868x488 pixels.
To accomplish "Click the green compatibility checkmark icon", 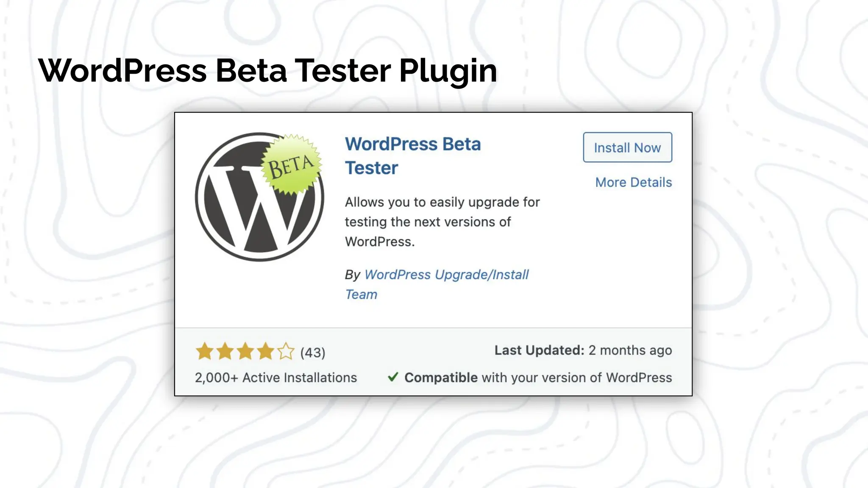I will pos(393,377).
